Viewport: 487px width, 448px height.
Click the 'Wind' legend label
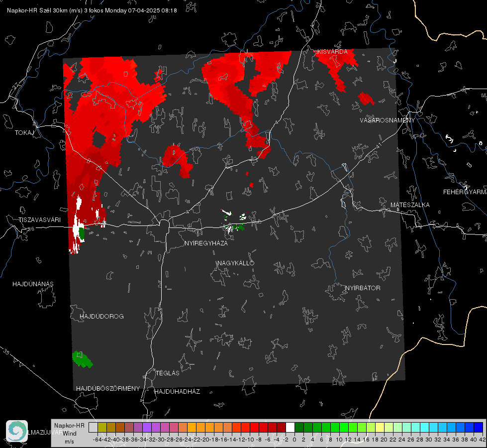pos(70,433)
